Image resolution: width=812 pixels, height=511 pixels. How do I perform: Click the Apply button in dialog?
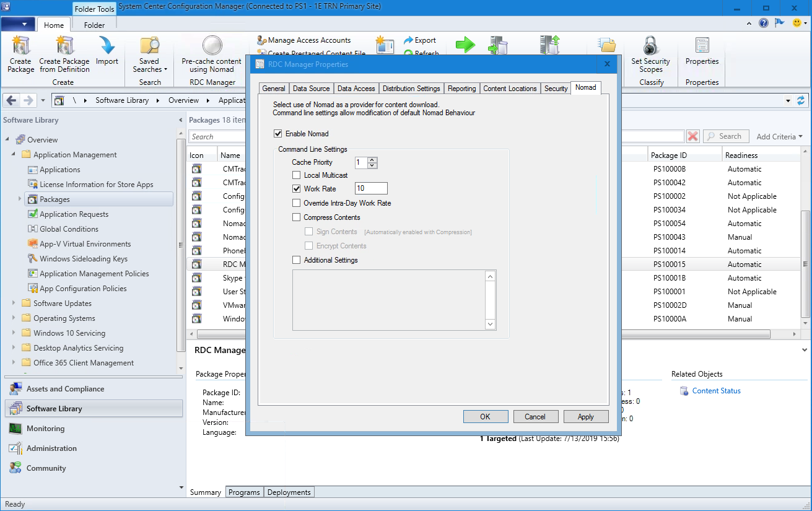click(585, 417)
